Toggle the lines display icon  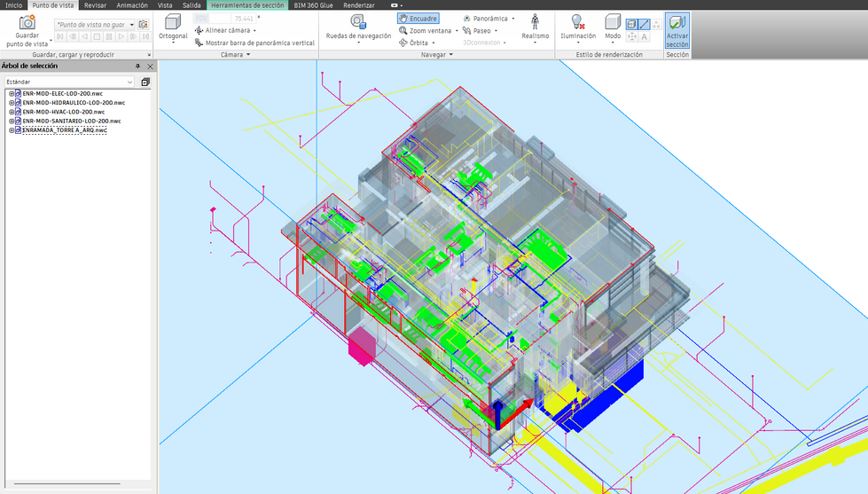644,24
